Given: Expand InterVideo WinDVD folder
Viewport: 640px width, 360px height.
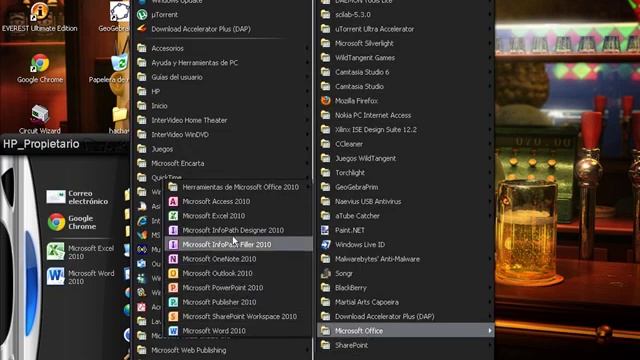Looking at the screenshot, I should [222, 134].
